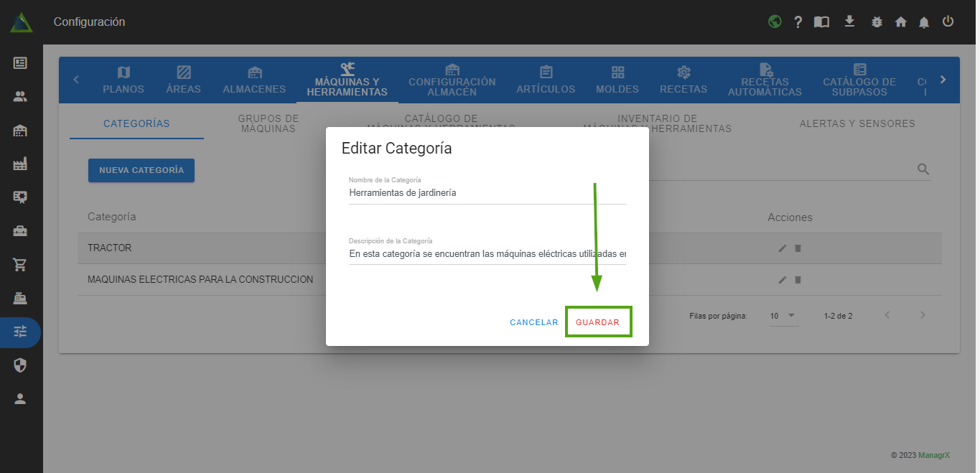This screenshot has height=473, width=980.
Task: Click Cancelar in the dialog
Action: tap(533, 322)
